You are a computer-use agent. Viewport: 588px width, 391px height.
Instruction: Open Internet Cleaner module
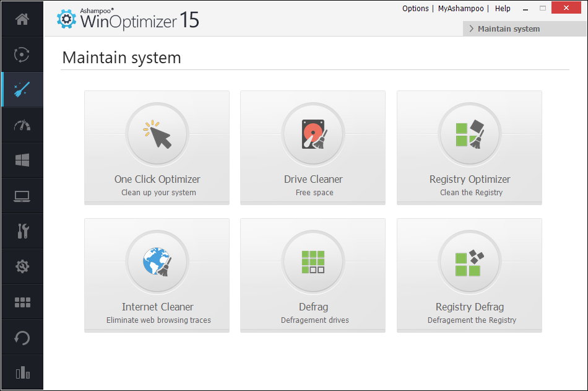pyautogui.click(x=157, y=275)
